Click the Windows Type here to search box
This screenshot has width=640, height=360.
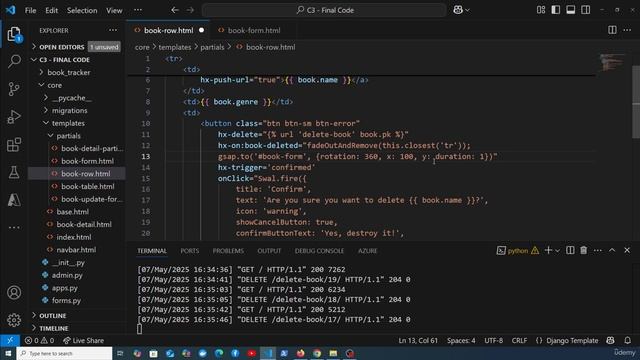(x=64, y=353)
